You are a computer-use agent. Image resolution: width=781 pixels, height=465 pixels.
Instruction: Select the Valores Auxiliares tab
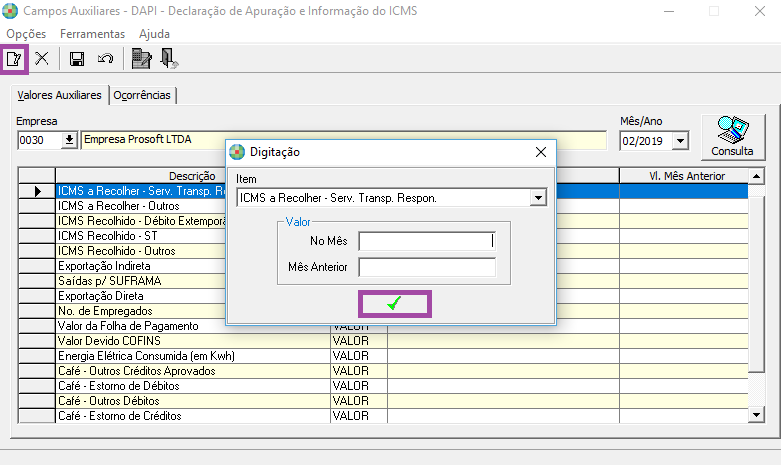coord(59,96)
